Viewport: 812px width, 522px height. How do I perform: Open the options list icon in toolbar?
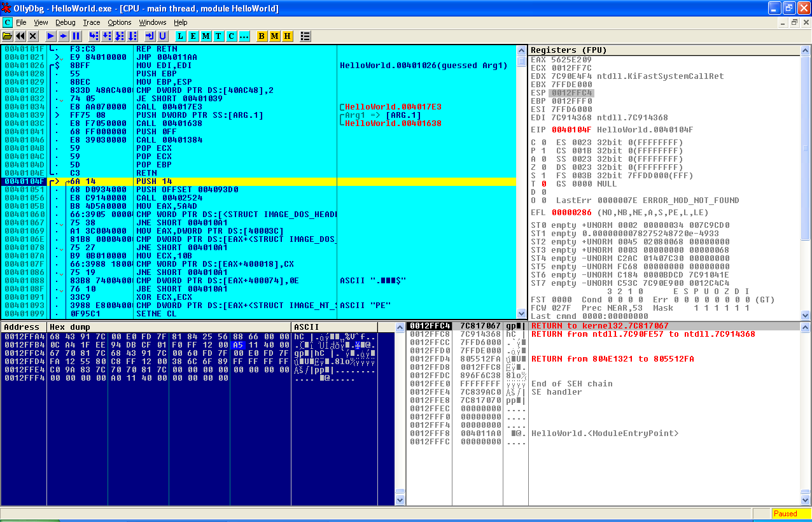(x=305, y=36)
